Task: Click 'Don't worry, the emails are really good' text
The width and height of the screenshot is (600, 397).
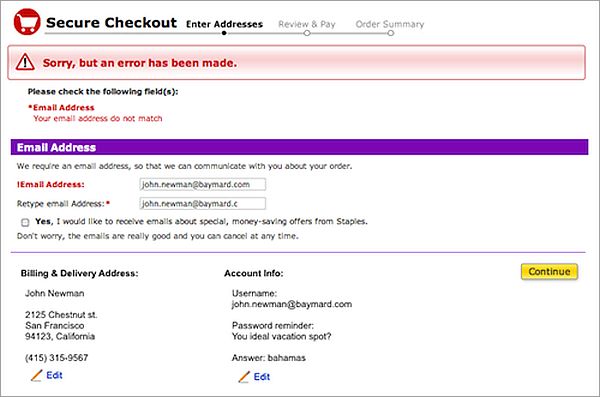Action: pos(158,236)
